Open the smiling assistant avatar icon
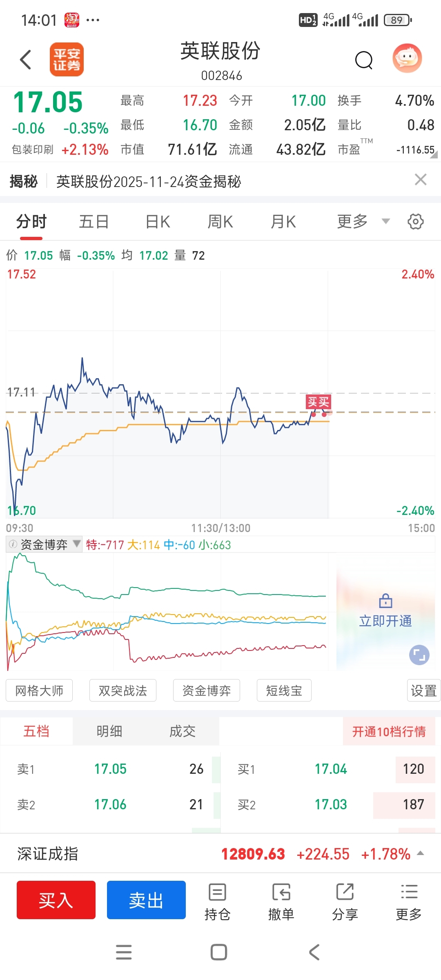Viewport: 441px width, 980px height. pos(407,58)
